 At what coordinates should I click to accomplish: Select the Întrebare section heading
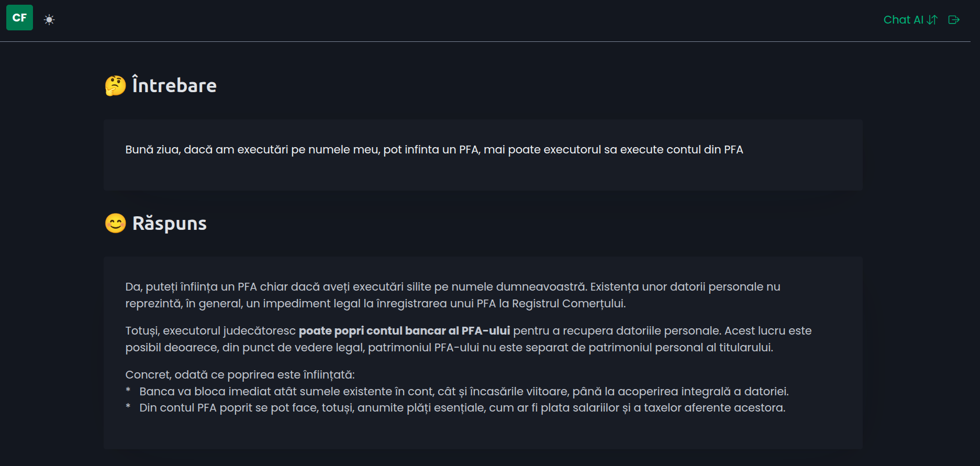click(174, 85)
